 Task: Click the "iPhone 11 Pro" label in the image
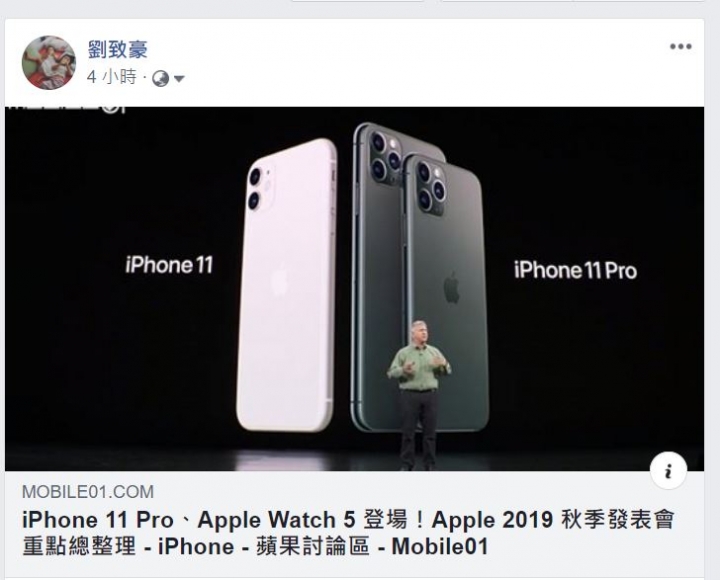click(575, 270)
